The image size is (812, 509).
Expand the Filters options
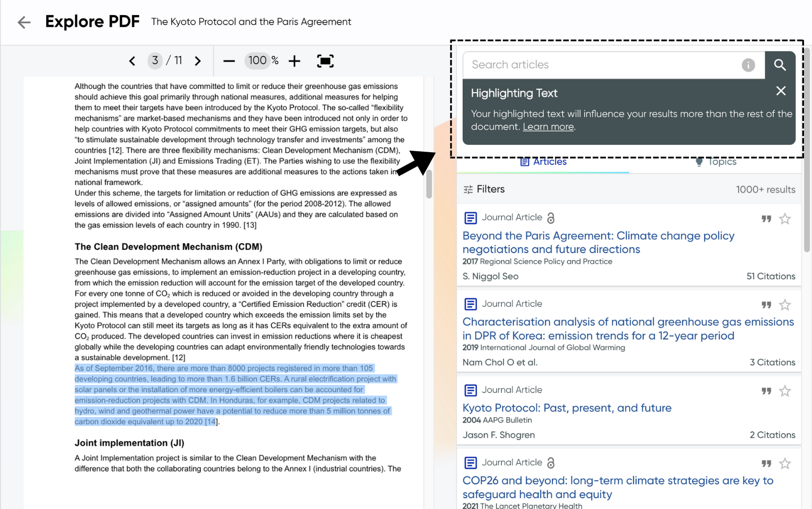click(x=484, y=189)
